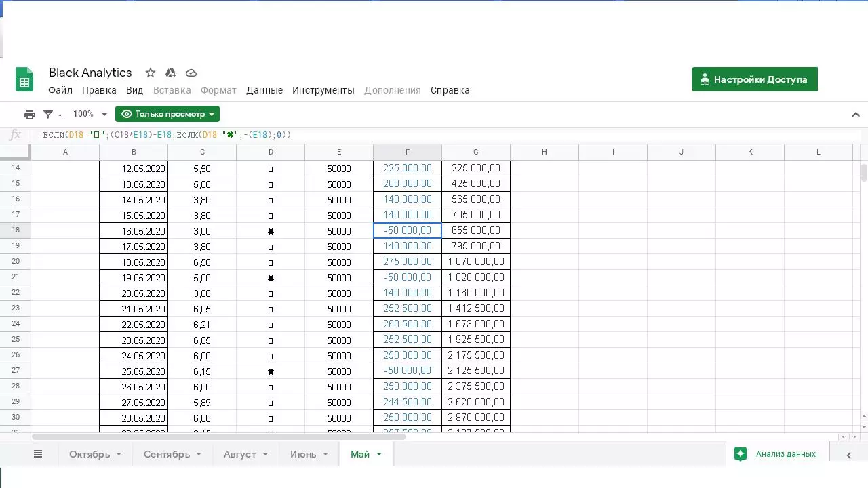Switch to the Июнь sheet
Image resolution: width=868 pixels, height=488 pixels.
click(x=303, y=454)
